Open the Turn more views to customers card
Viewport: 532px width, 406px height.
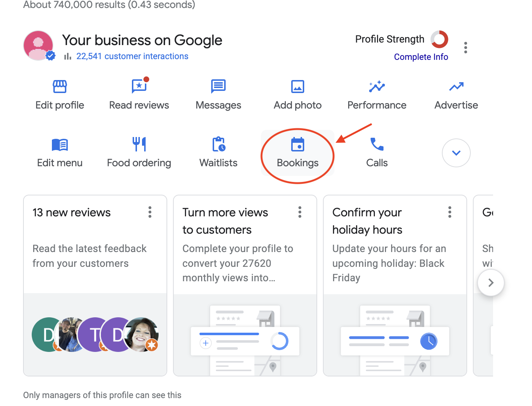coord(245,286)
